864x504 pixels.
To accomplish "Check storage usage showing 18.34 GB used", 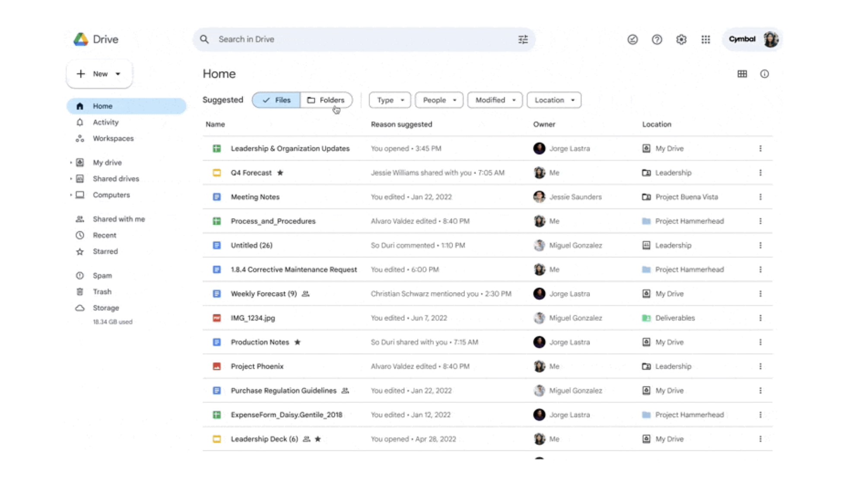I will [112, 322].
